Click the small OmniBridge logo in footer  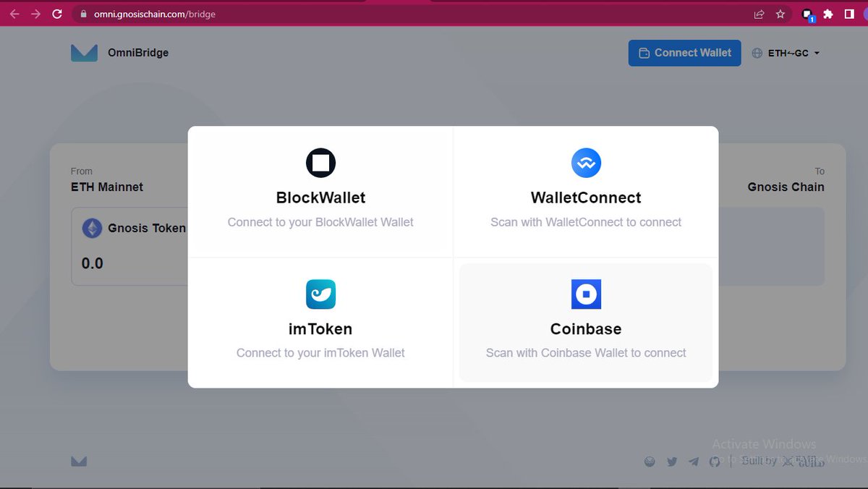[79, 461]
